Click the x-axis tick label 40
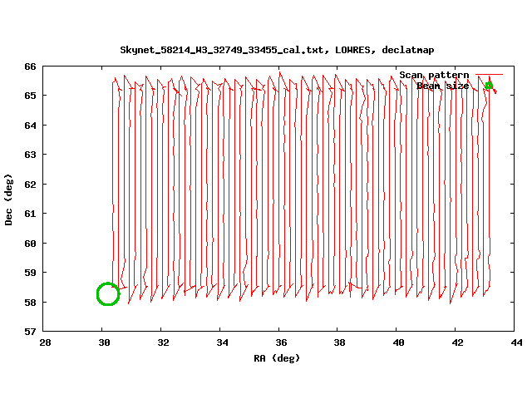 click(x=399, y=342)
